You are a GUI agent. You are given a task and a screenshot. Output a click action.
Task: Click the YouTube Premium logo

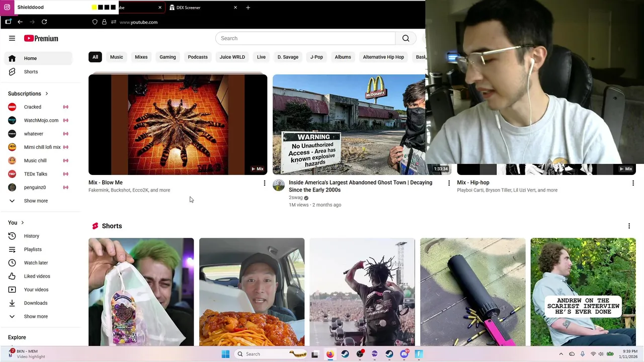[x=41, y=38]
